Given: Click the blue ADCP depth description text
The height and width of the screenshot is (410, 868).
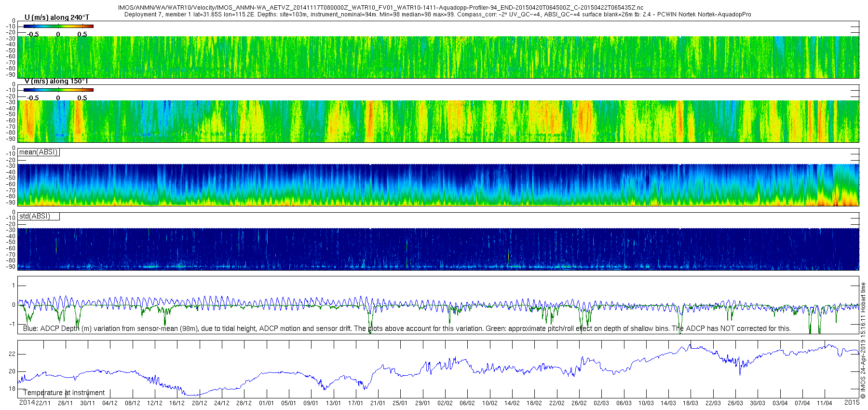Looking at the screenshot, I should [407, 328].
